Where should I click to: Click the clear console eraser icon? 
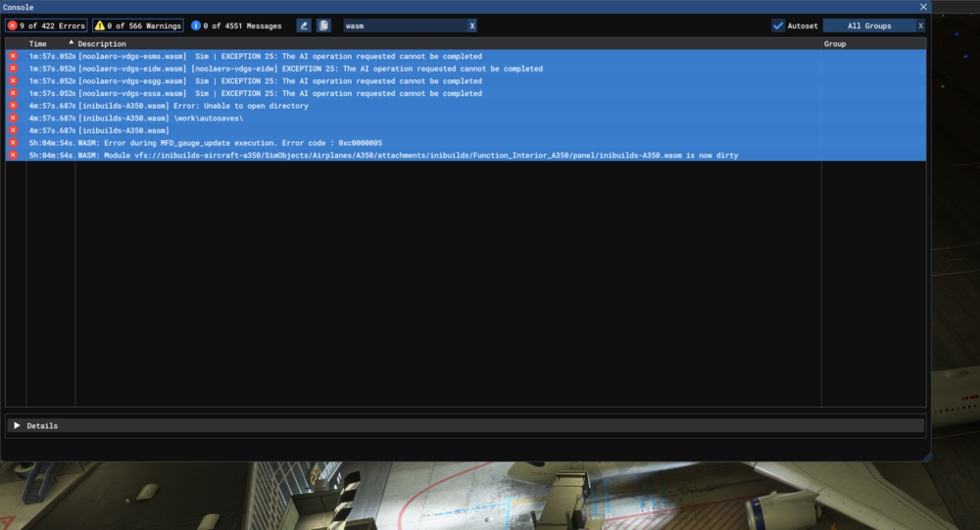coord(304,25)
